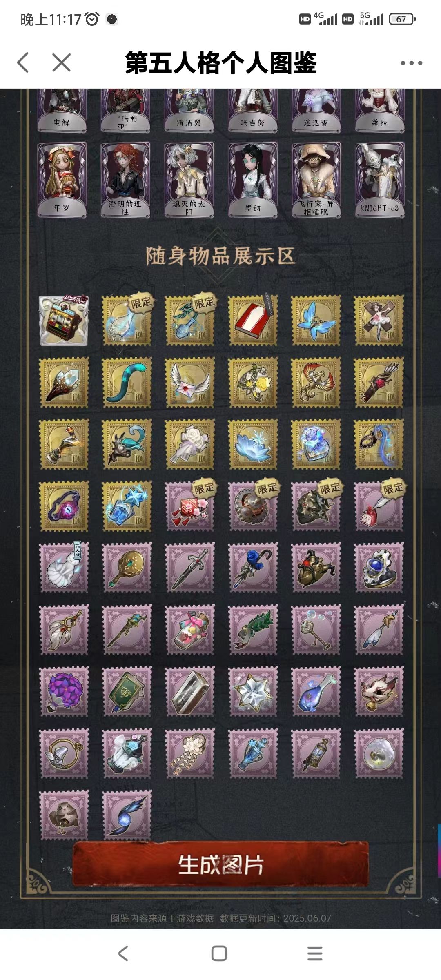Select the teal cat tail accessory
Viewport: 441px width, 980px height.
click(127, 383)
